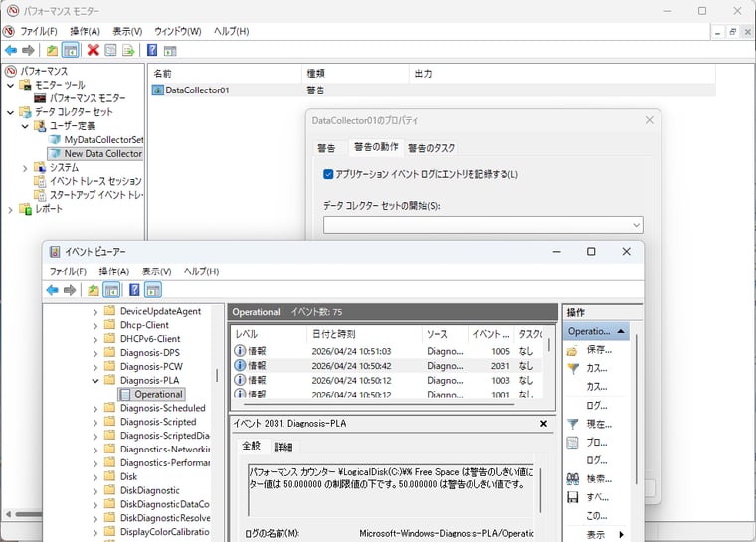
Task: Select the 全般 tab in event details
Action: coord(252,446)
